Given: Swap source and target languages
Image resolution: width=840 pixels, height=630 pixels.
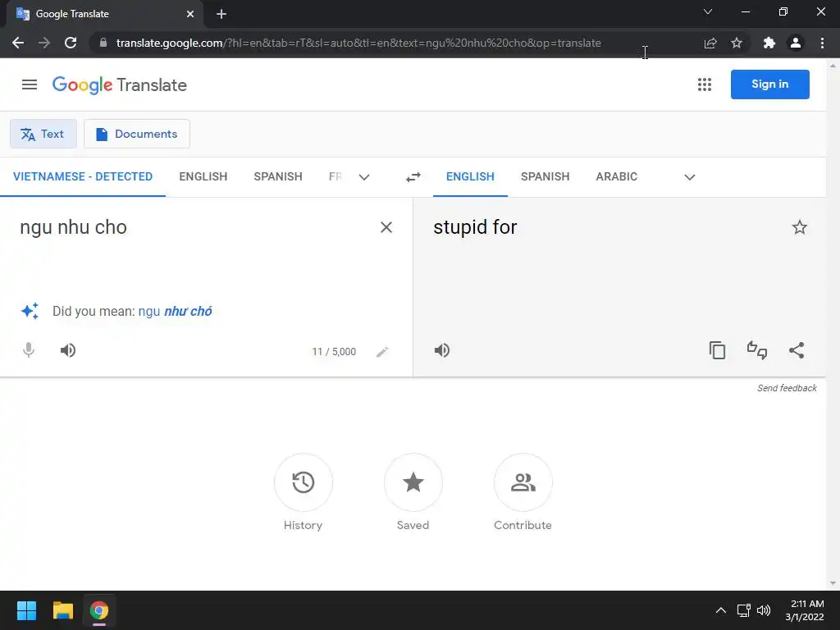Looking at the screenshot, I should coord(413,177).
